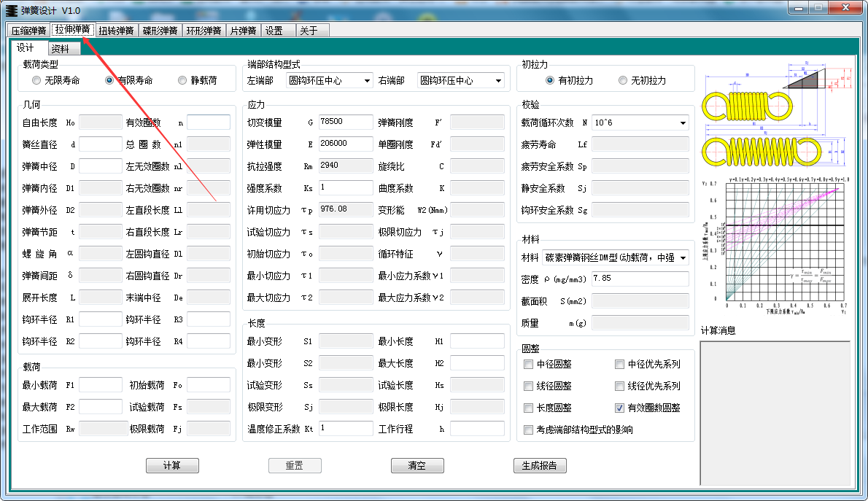Uncheck the 有效圈数圆整 checkbox
The image size is (868, 501).
619,408
